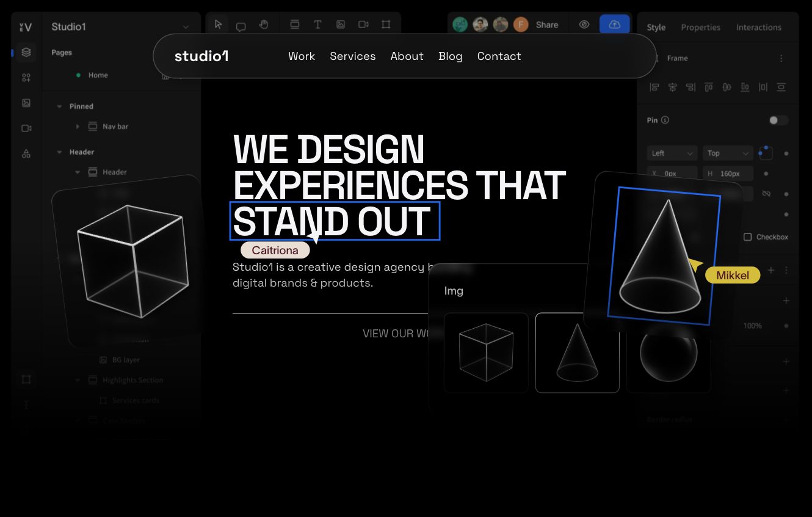This screenshot has height=517, width=812.
Task: Open the Assets panel icon in the sidebar
Action: coord(26,103)
